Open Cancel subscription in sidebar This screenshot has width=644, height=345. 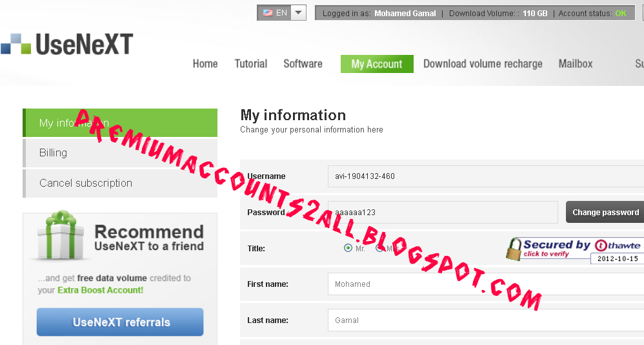[120, 183]
